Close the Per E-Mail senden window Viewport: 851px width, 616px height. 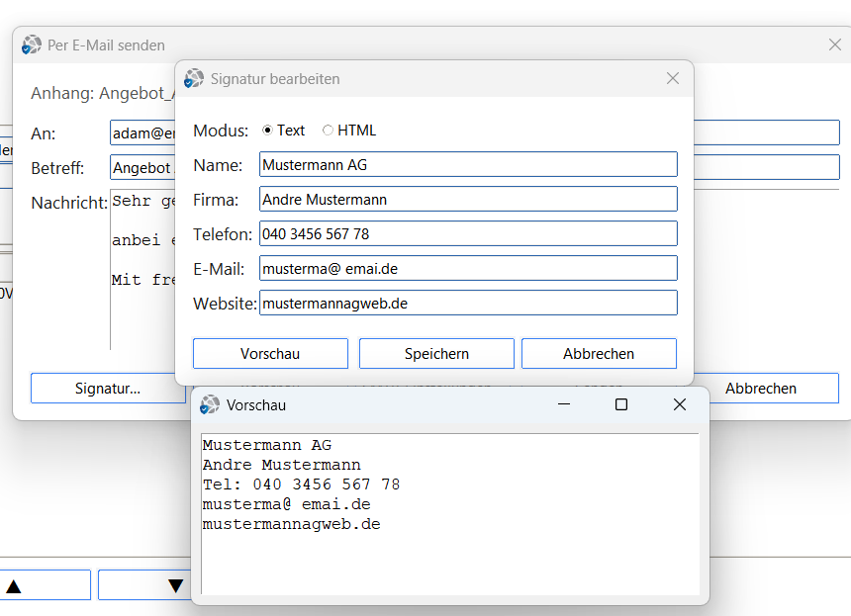(835, 45)
